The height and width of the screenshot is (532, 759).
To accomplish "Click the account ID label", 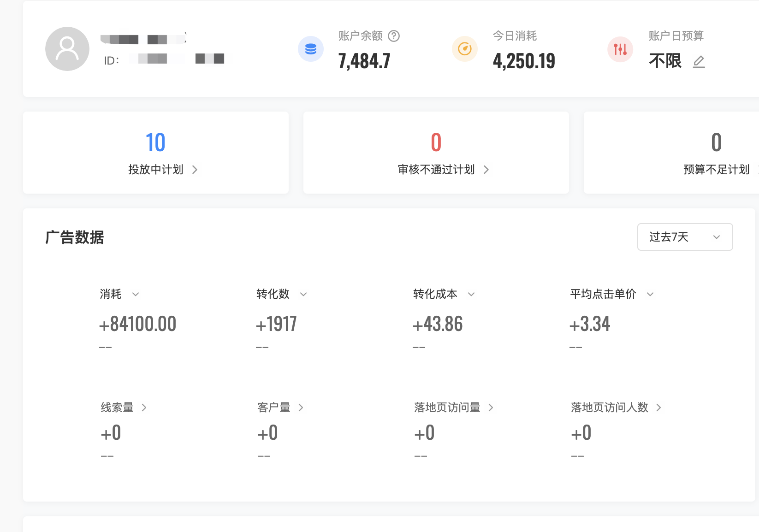I will (112, 61).
